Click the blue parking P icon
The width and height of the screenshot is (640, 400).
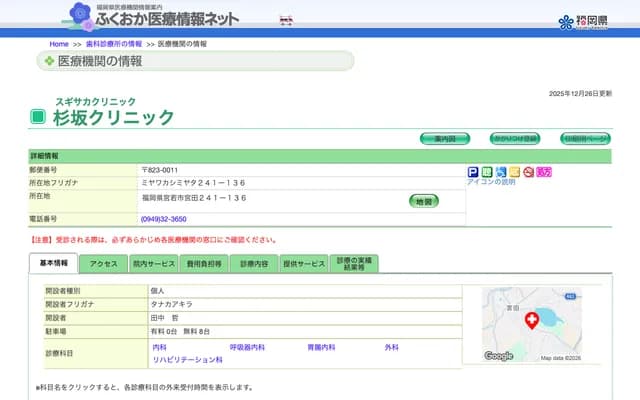473,172
